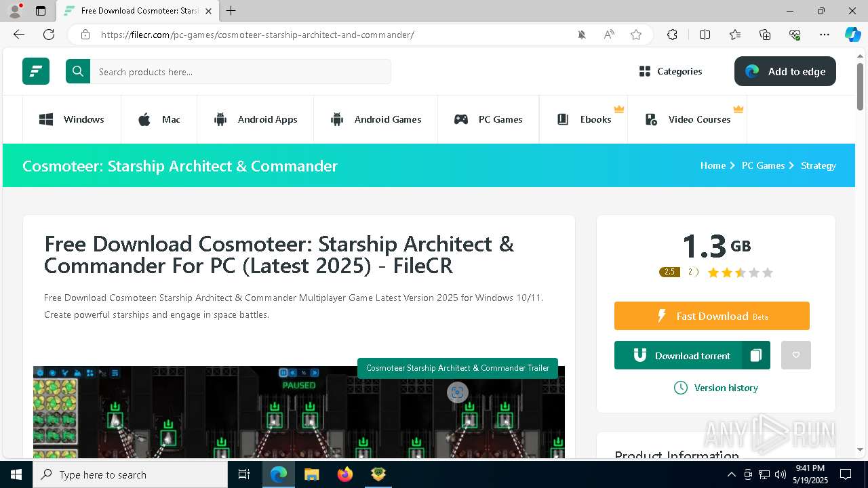
Task: Click the profile avatar icon
Action: (15, 11)
